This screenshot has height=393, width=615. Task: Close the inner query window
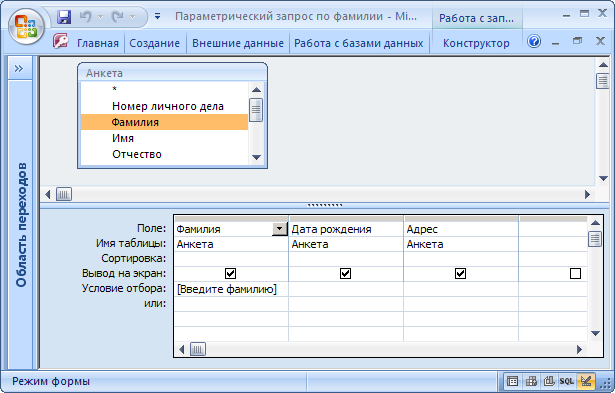tap(600, 41)
